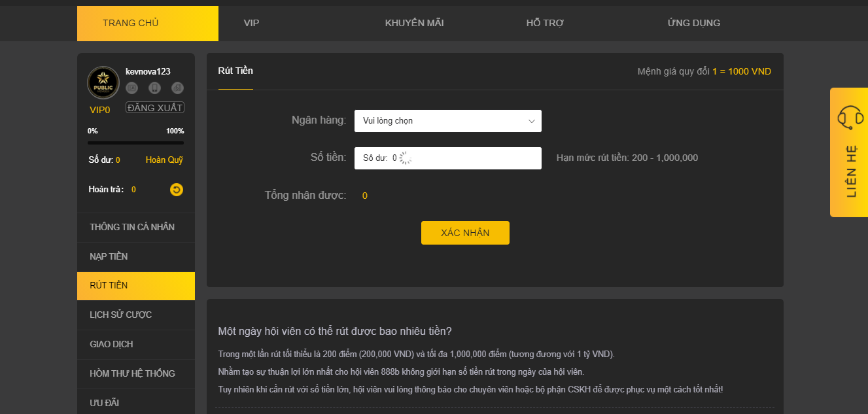Screen dimensions: 868x414
Task: Open the KHUYẾN MÃI promotions tab
Action: [x=414, y=24]
